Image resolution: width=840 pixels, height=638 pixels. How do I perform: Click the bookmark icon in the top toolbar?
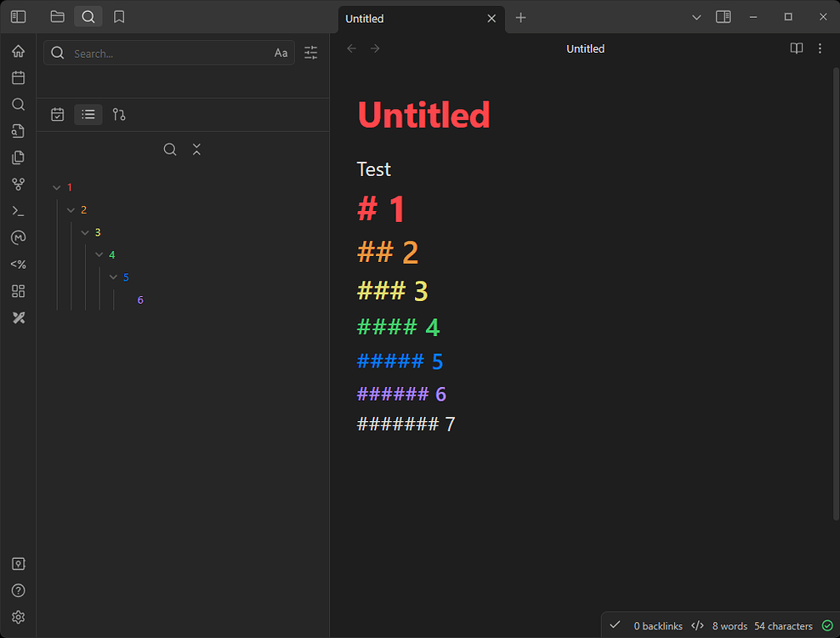(x=118, y=16)
